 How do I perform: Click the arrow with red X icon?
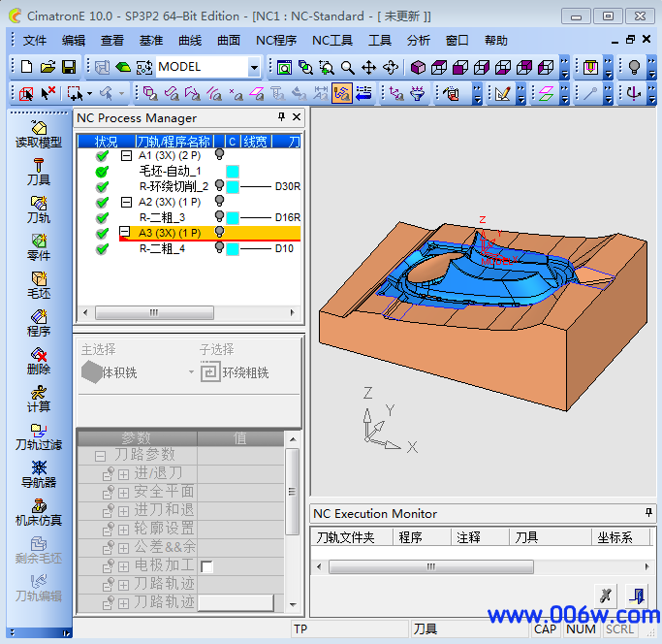click(x=47, y=93)
